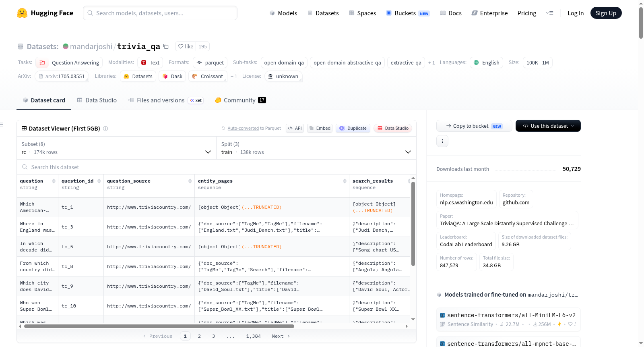Viewport: 644px width, 347px height.
Task: Open the Croissant library tag
Action: click(x=207, y=76)
